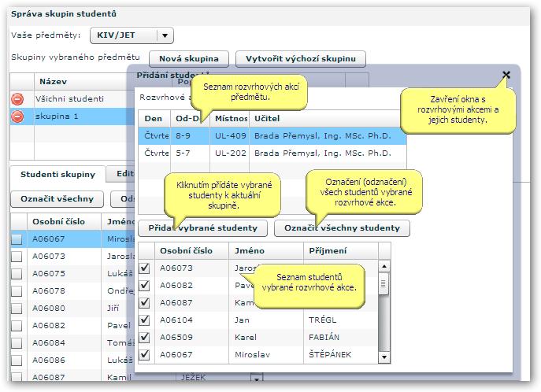Click Vytvořit výchozí skupinu button
541x392 pixels.
pyautogui.click(x=301, y=58)
